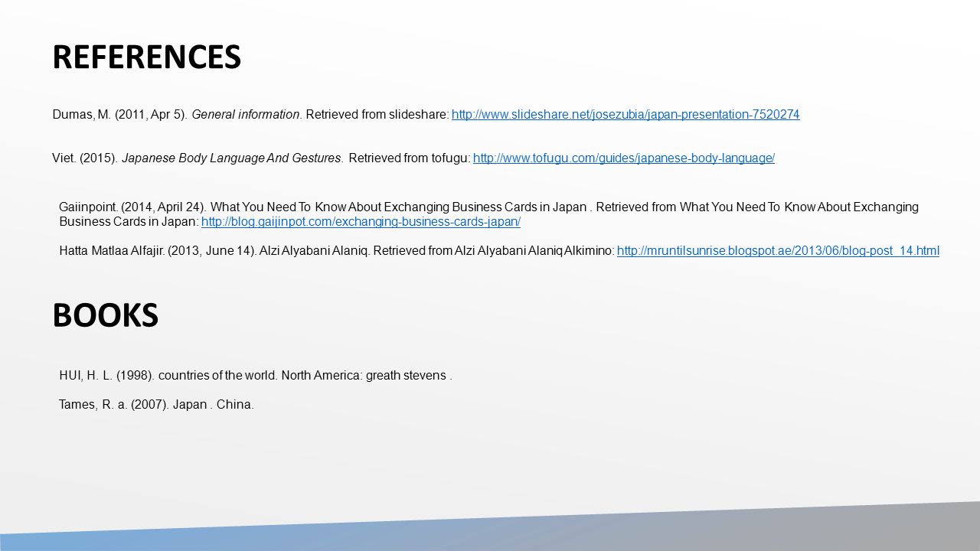This screenshot has height=551, width=980.
Task: Click Japanese Body Language And Gestures title
Action: (232, 158)
